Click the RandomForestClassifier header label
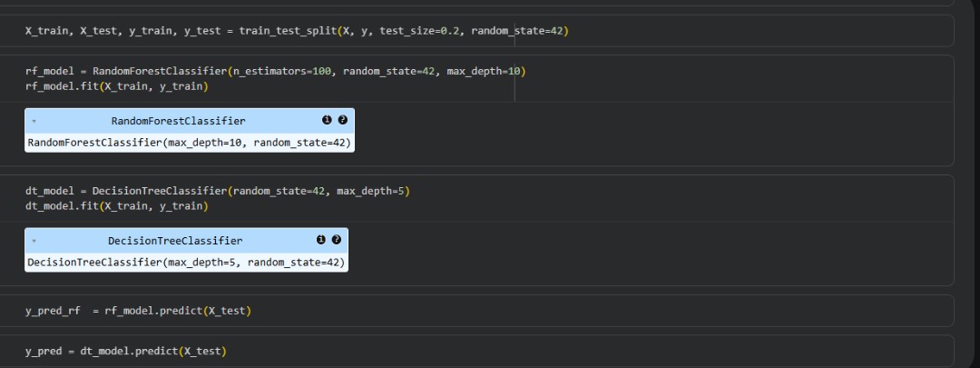Screen dimensions: 980x368 pyautogui.click(x=178, y=121)
